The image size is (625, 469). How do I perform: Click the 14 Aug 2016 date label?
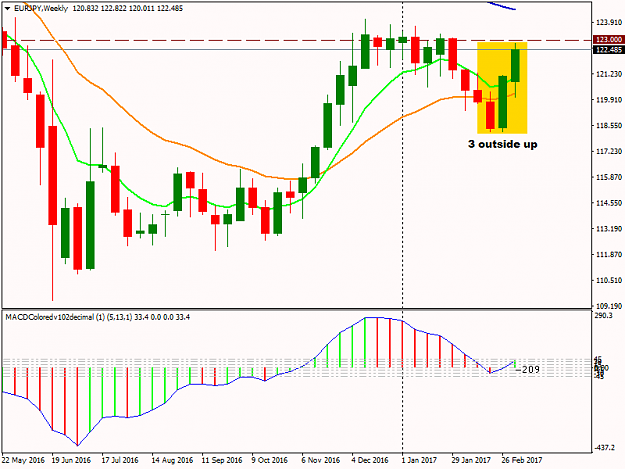tap(172, 460)
